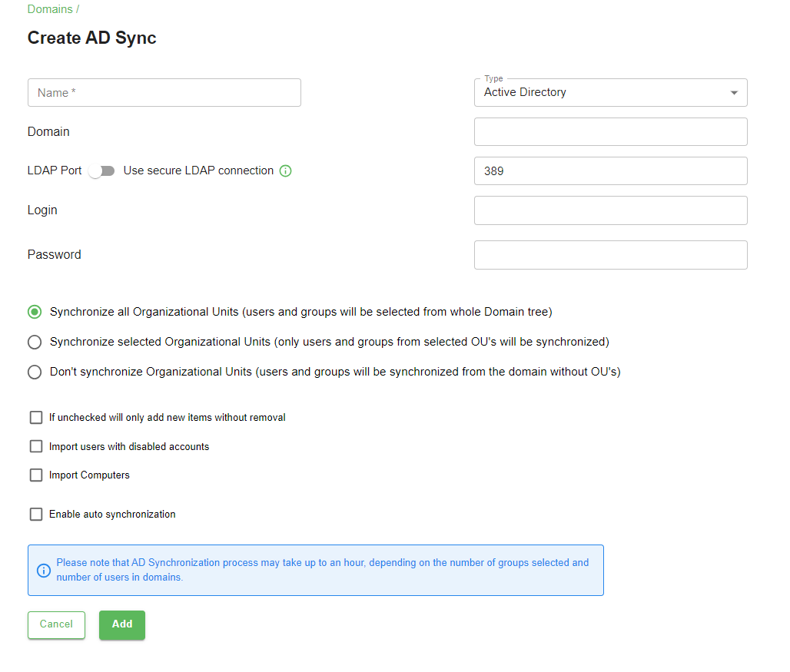790x672 pixels.
Task: Select Synchronize all Organizational Units option
Action: pos(34,312)
